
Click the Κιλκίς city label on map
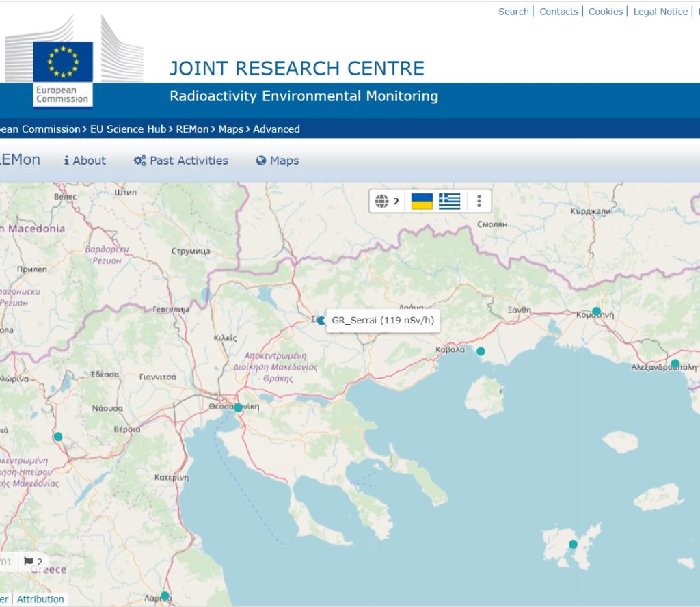(x=225, y=338)
